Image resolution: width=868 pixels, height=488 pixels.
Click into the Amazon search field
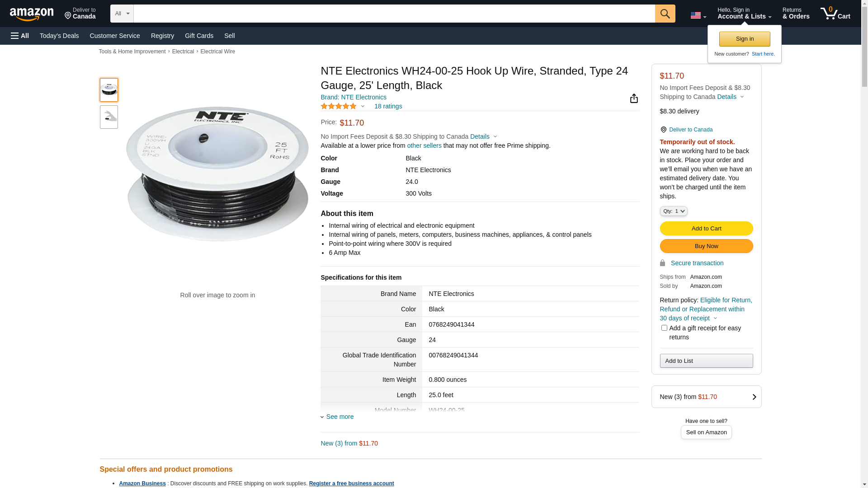[x=394, y=14]
